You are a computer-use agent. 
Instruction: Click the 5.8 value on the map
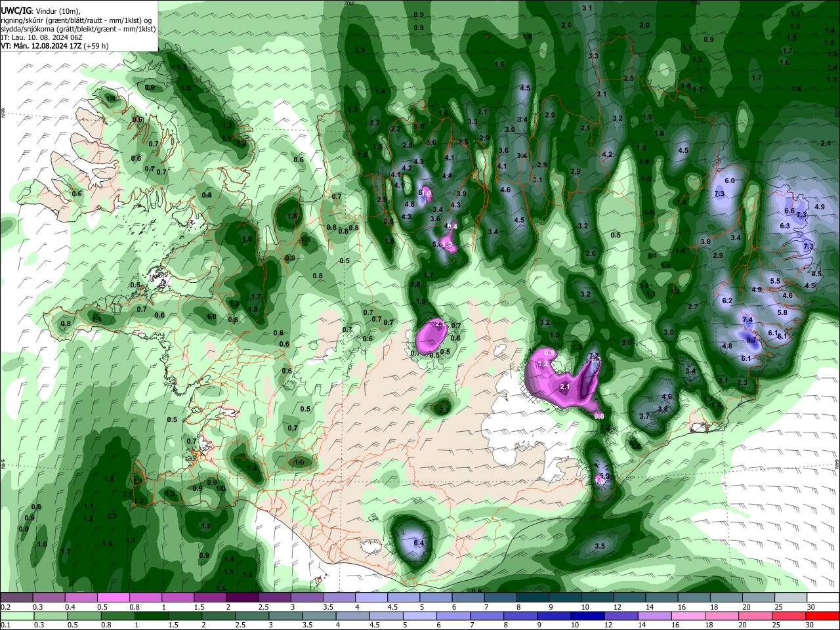(782, 312)
